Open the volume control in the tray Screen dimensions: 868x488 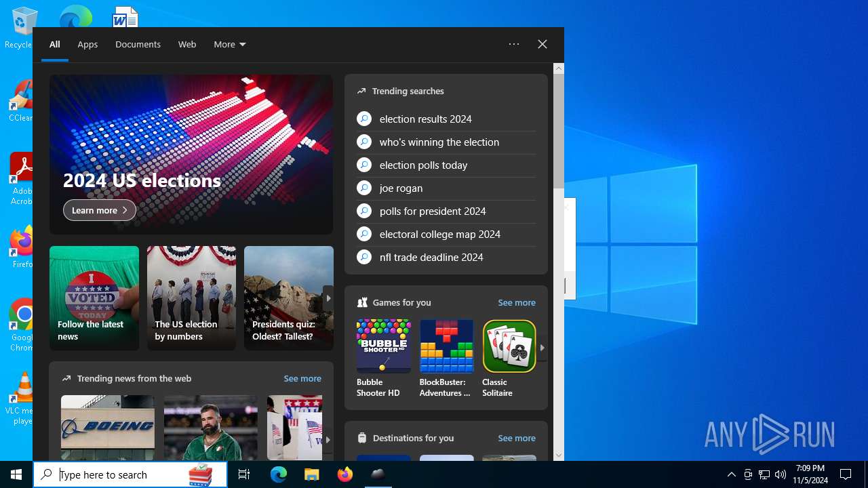click(781, 474)
